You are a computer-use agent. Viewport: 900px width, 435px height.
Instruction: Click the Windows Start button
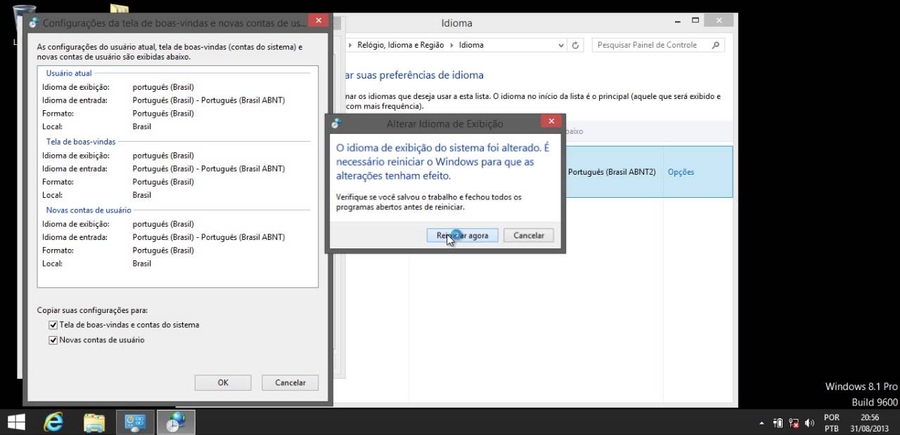click(17, 422)
